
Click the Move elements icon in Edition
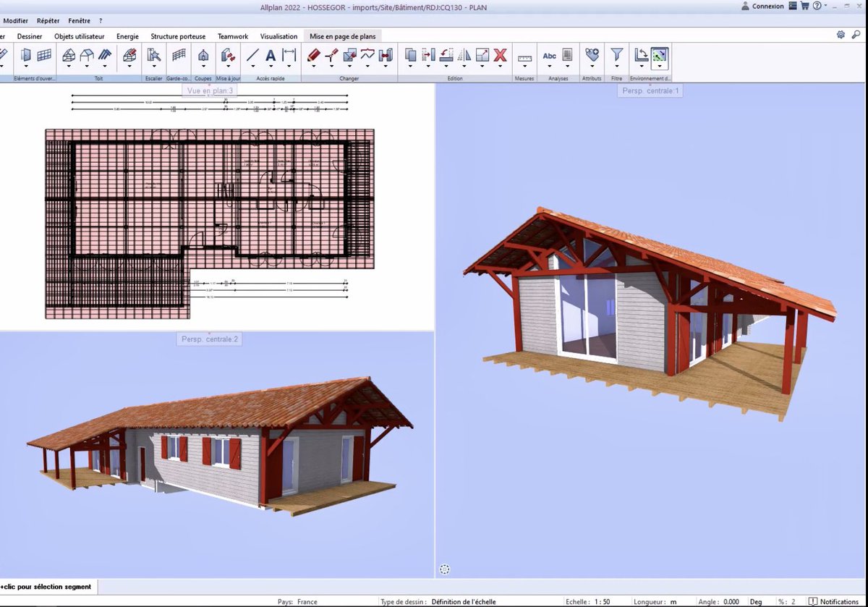click(x=428, y=55)
